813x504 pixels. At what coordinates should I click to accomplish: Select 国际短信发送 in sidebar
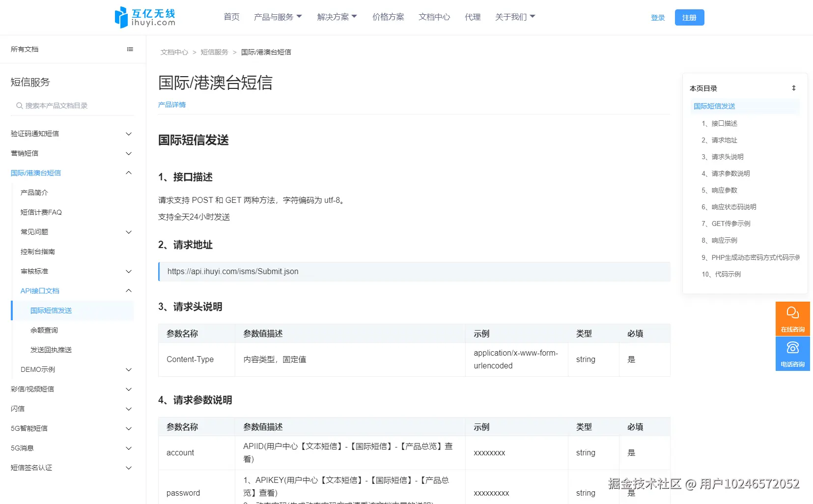[72, 310]
